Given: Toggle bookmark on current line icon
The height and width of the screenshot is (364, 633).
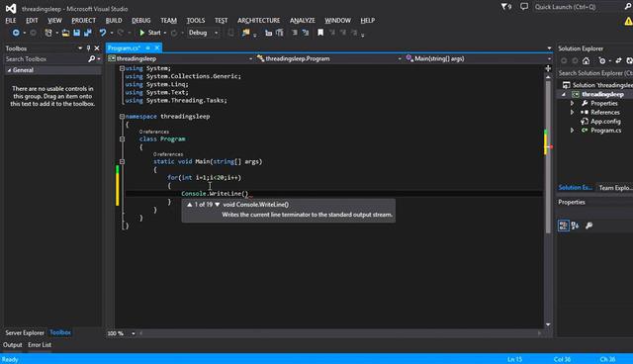Looking at the screenshot, I should 320,33.
